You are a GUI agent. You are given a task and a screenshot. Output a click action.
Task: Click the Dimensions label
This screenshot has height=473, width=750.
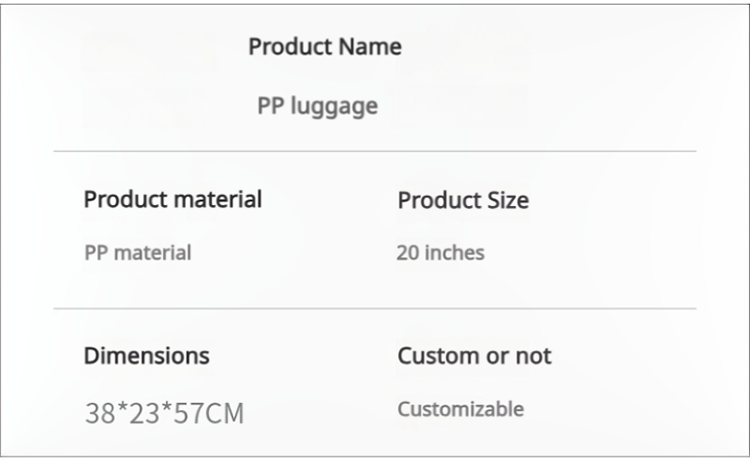pos(146,356)
